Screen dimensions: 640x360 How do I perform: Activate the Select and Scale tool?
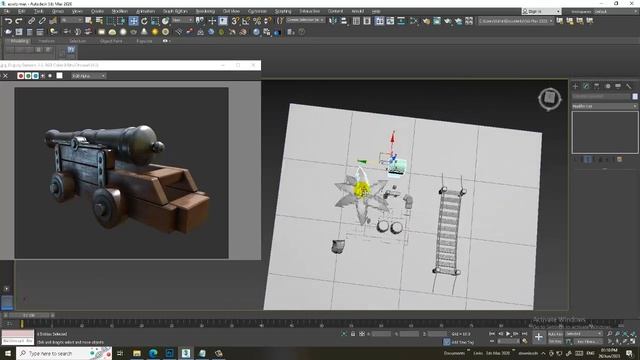(x=155, y=21)
